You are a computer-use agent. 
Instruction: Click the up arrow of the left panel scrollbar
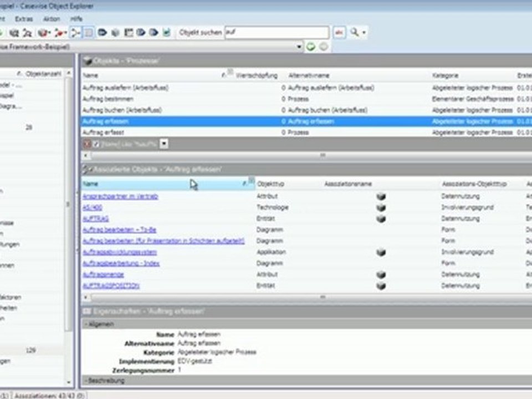[x=69, y=73]
